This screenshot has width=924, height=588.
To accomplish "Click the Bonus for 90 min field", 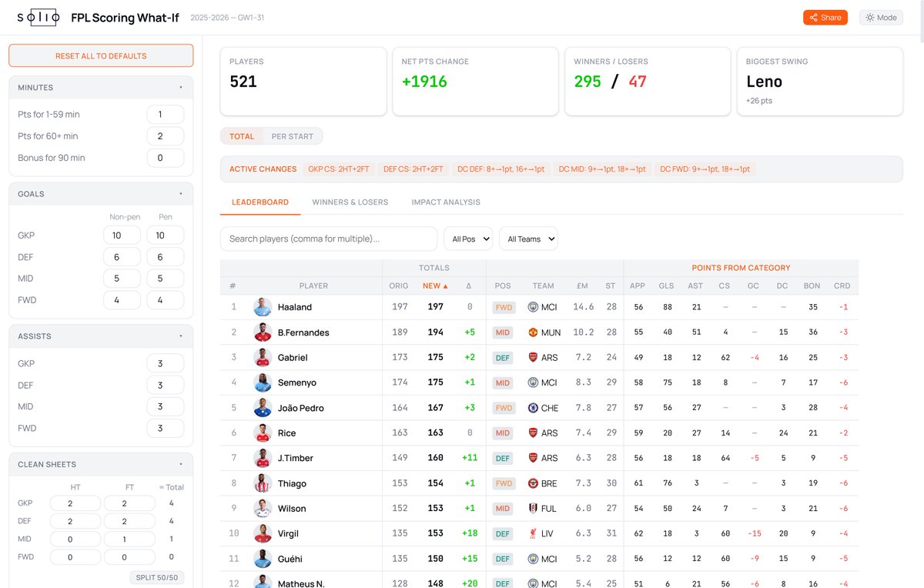I will click(x=166, y=158).
